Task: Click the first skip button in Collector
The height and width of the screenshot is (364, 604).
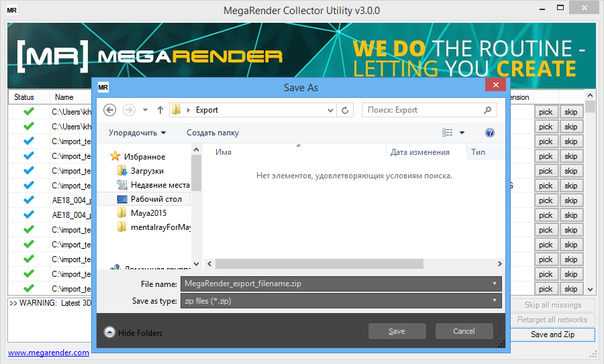Action: click(571, 112)
